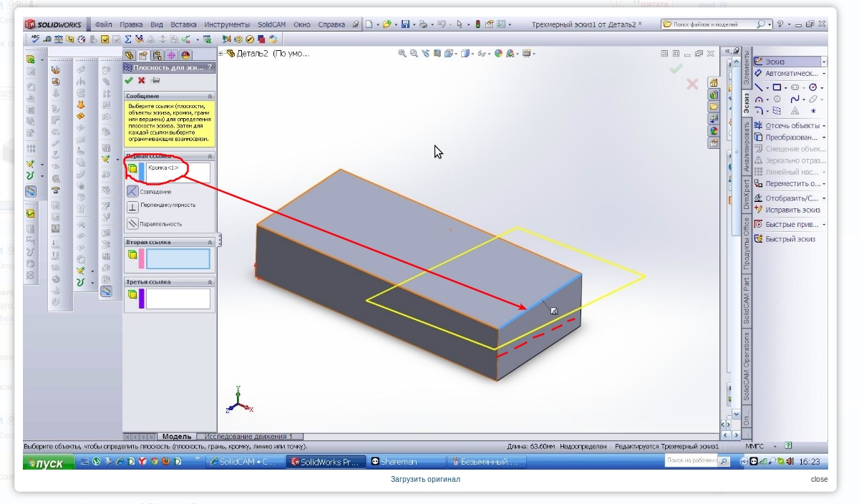Collapse the Вторая ссылка section
Screen dimensions: 859x504
[x=210, y=242]
